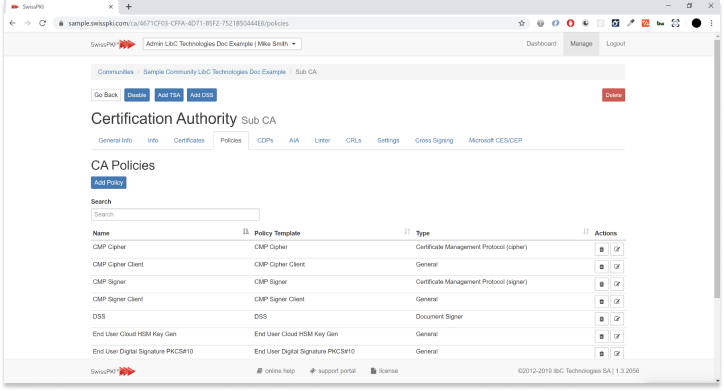Bookmark this page with the star icon
Image resolution: width=724 pixels, height=391 pixels.
522,23
